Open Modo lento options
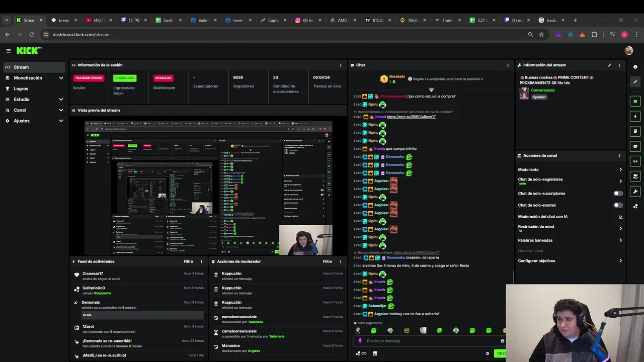Image resolution: width=644 pixels, height=362 pixels. point(571,169)
